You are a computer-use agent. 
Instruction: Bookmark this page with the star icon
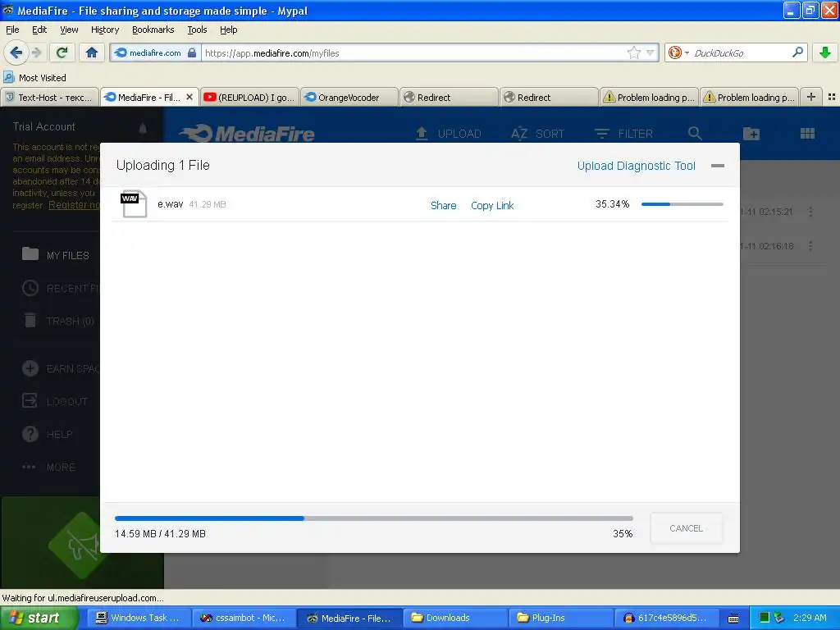(634, 52)
